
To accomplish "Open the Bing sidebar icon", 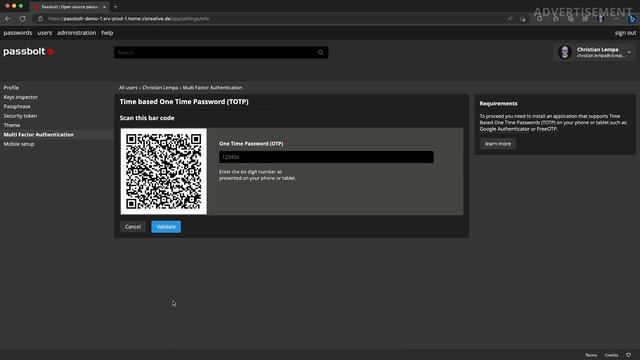I will click(x=632, y=19).
